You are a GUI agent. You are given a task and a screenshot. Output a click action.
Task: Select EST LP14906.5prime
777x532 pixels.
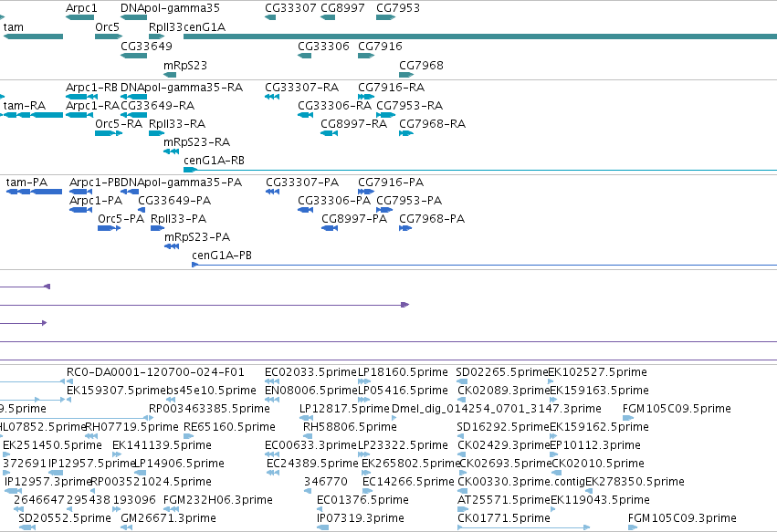click(179, 464)
